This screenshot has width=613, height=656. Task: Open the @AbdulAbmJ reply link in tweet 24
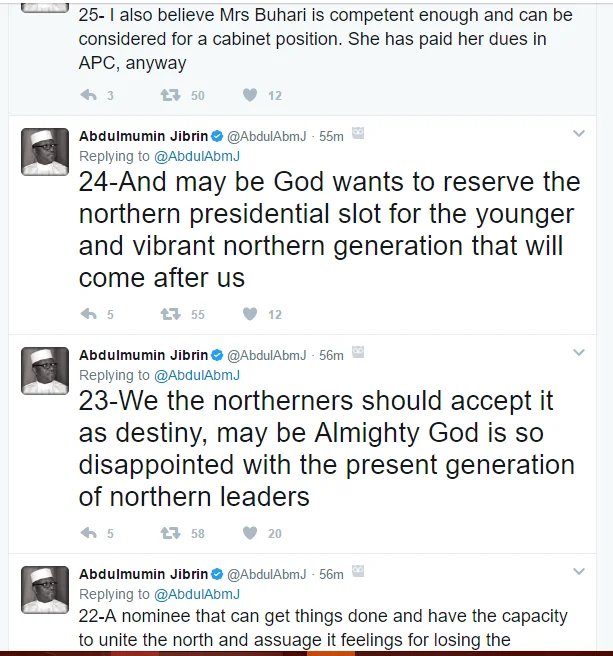(197, 156)
